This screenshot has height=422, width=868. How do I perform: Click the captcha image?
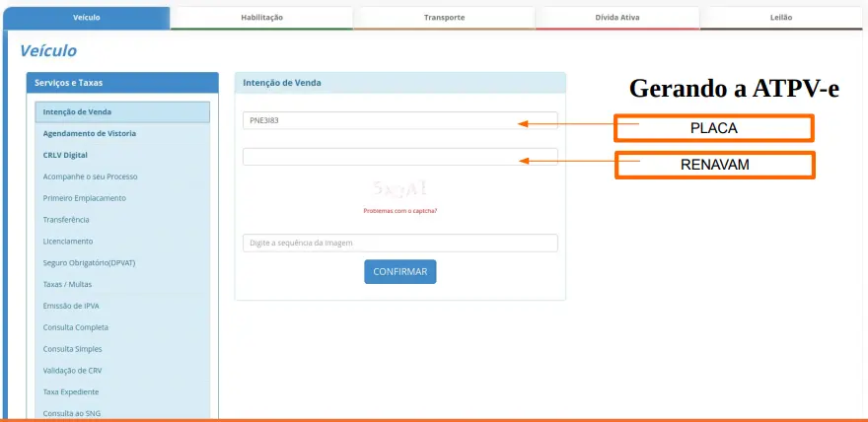tap(399, 187)
